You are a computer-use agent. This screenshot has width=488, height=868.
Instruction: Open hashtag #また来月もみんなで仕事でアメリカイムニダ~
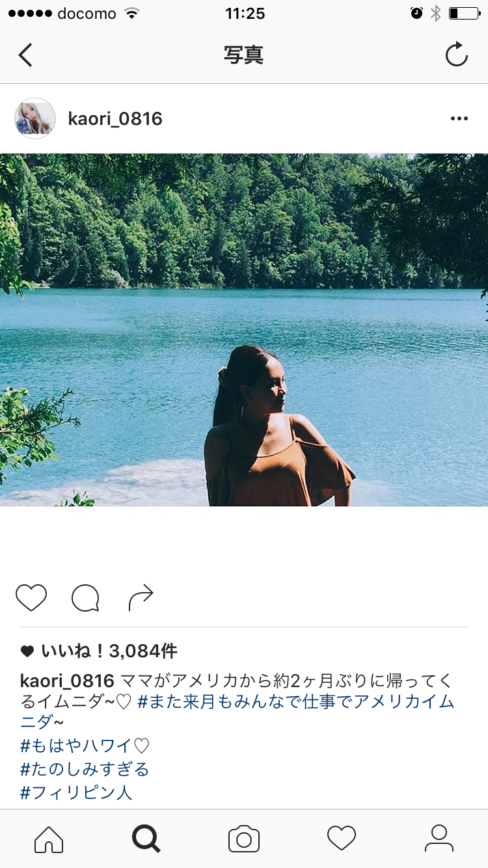point(237,712)
